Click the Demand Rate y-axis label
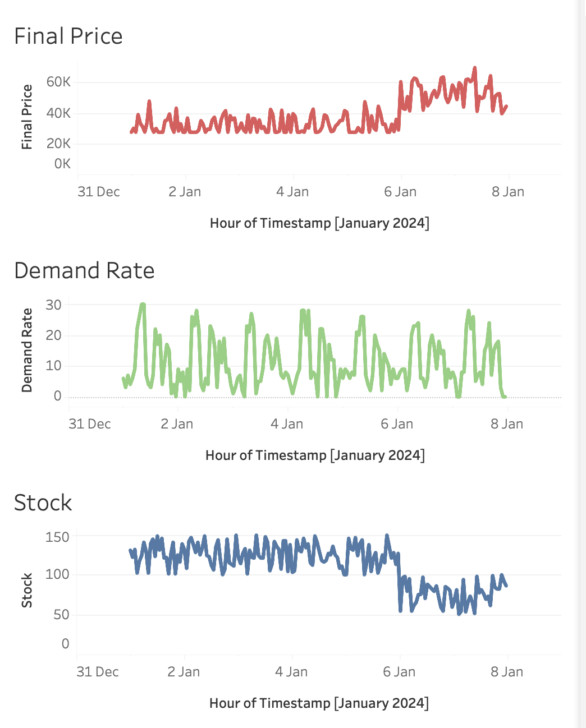This screenshot has width=586, height=728. (27, 348)
